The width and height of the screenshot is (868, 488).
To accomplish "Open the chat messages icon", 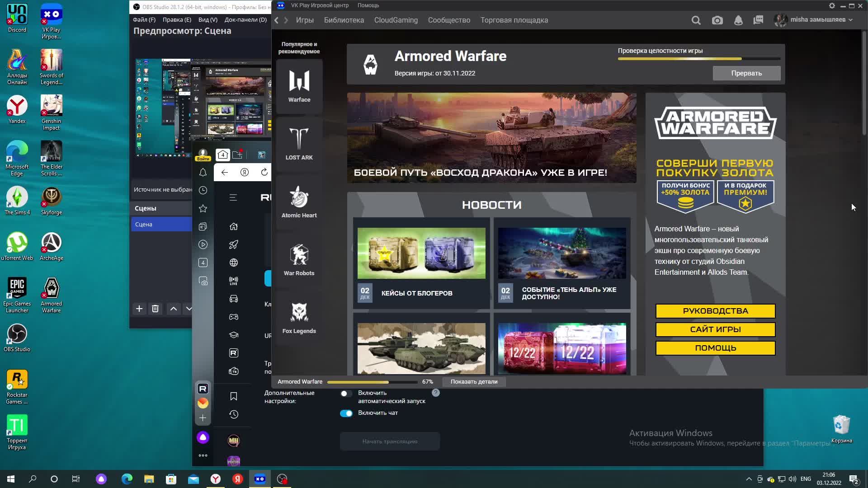I will pyautogui.click(x=759, y=20).
